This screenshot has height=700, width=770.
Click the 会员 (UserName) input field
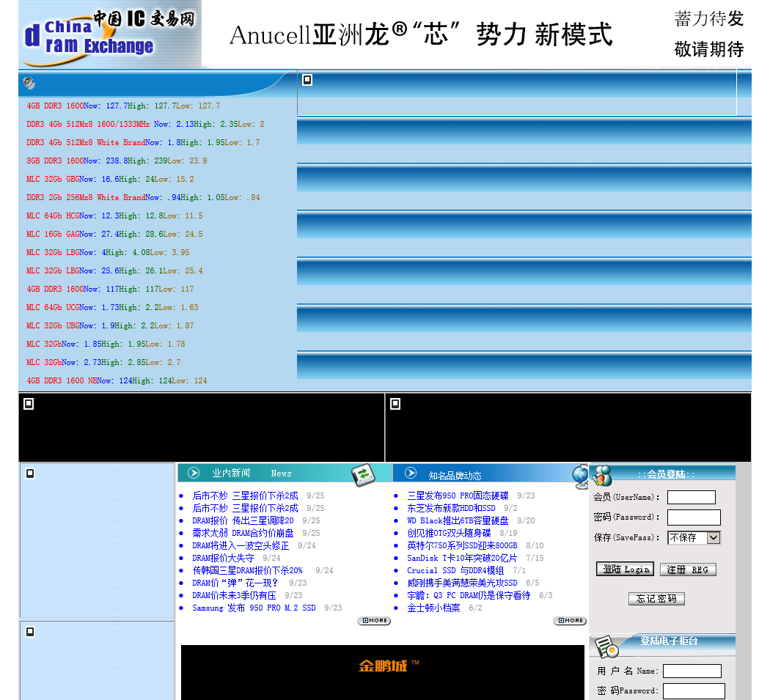[x=692, y=497]
